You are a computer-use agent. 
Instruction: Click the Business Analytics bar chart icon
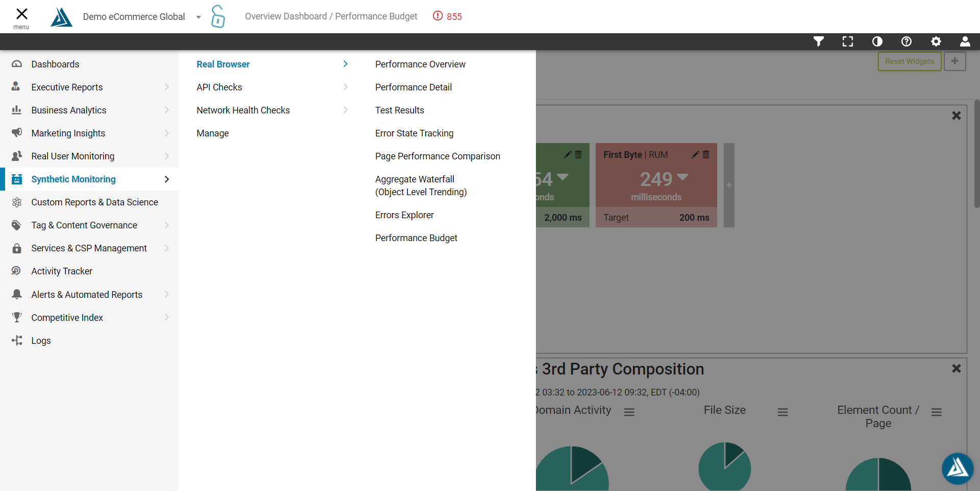(16, 110)
